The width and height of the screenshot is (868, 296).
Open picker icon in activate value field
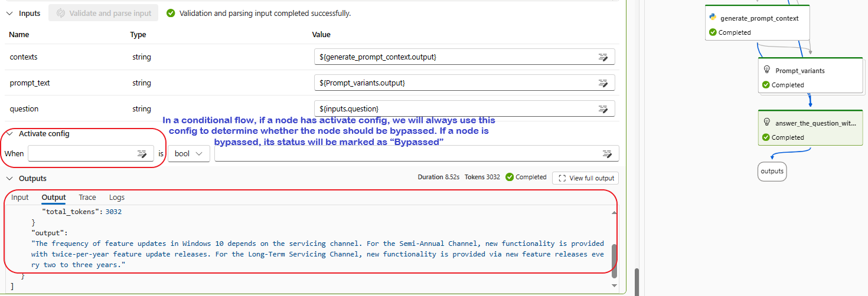click(x=607, y=154)
